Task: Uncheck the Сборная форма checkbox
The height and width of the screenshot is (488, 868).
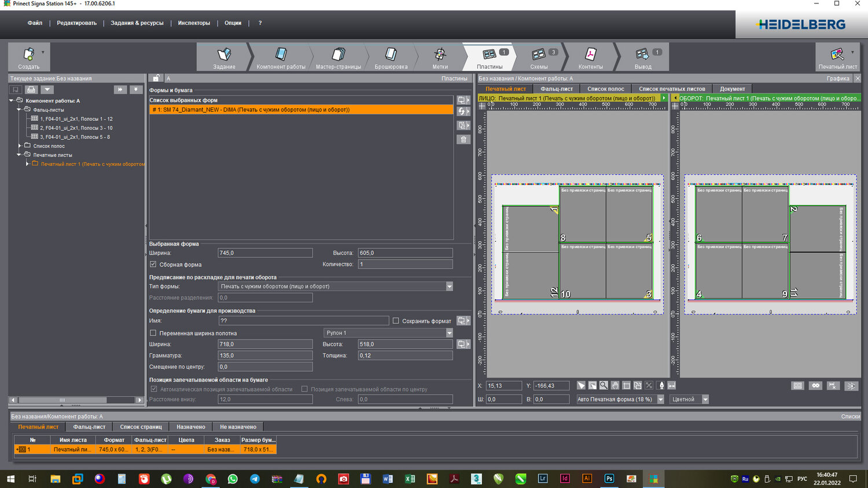Action: (x=153, y=264)
